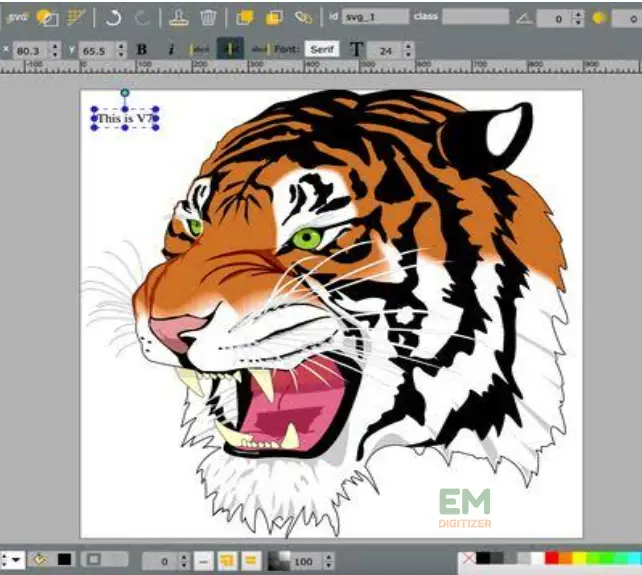
Task: Open the stroke color picker box
Action: (x=95, y=559)
